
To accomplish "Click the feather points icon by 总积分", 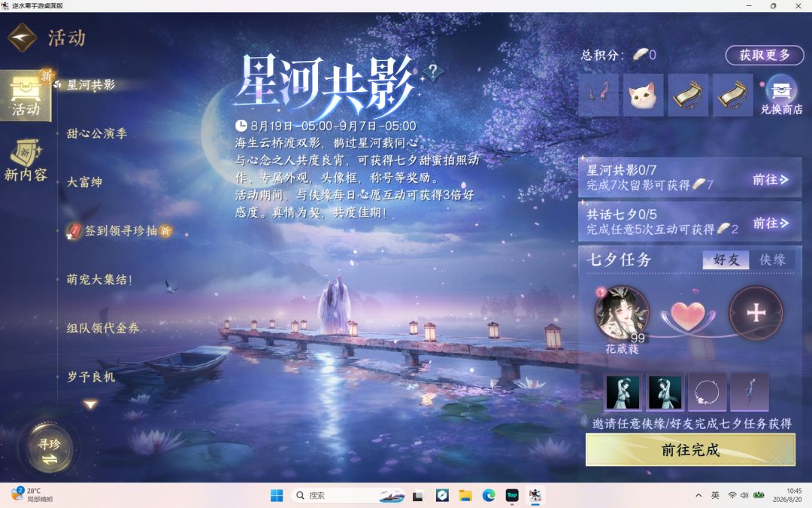I will [x=641, y=54].
